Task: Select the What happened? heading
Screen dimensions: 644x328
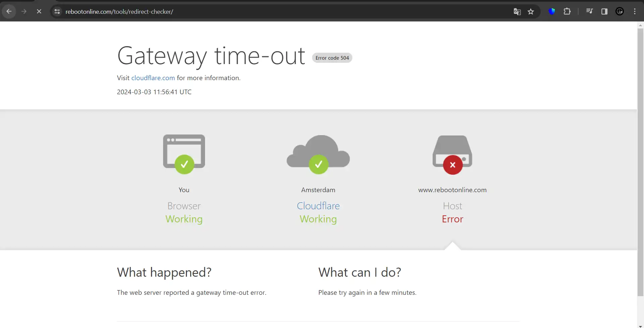Action: (x=164, y=272)
